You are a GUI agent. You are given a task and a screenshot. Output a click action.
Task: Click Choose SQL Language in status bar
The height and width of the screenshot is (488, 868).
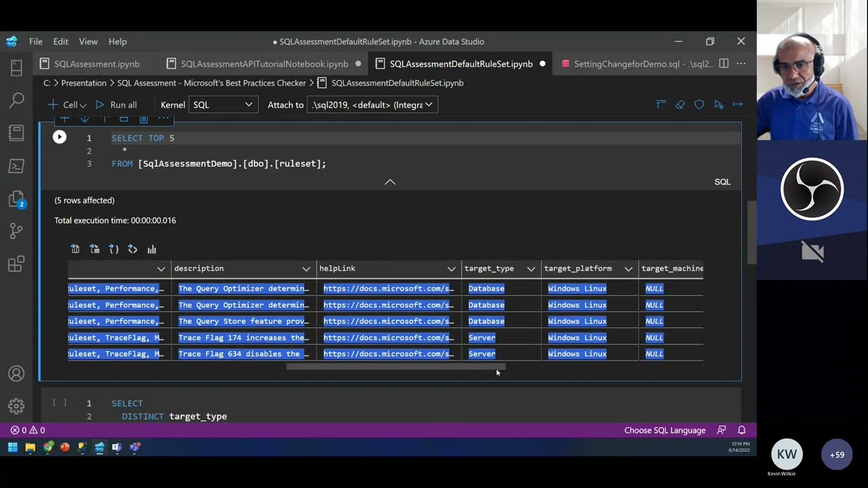point(665,430)
